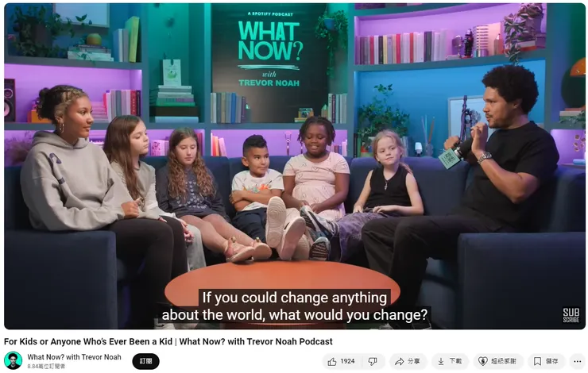Open the 'What Now? with Trevor Noah' channel link

pos(74,357)
